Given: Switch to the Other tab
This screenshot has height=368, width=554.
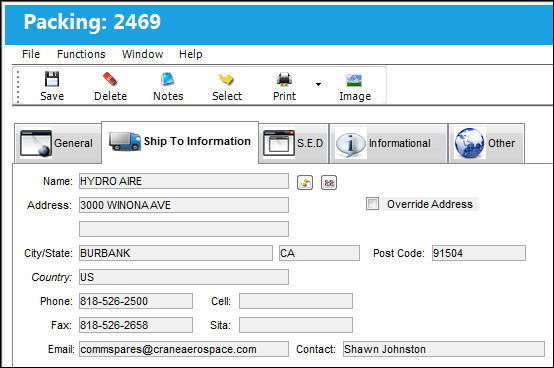Looking at the screenshot, I should (x=487, y=143).
